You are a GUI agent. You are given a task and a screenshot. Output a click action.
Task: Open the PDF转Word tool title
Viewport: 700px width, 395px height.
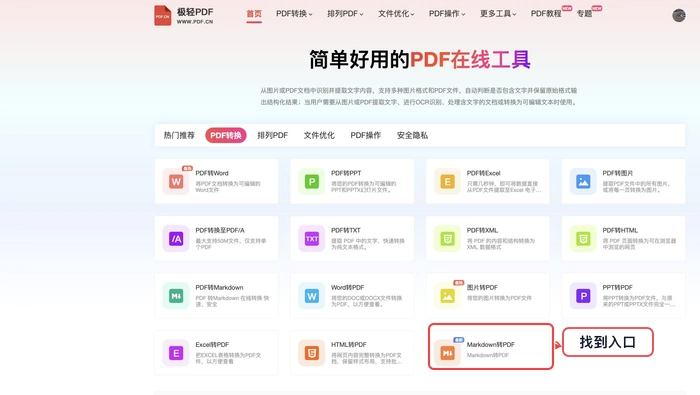[212, 173]
